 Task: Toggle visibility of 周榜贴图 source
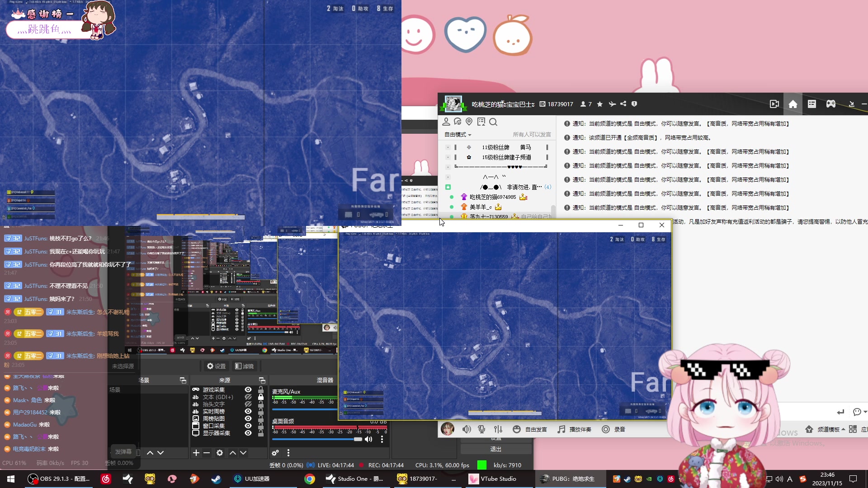pos(248,418)
